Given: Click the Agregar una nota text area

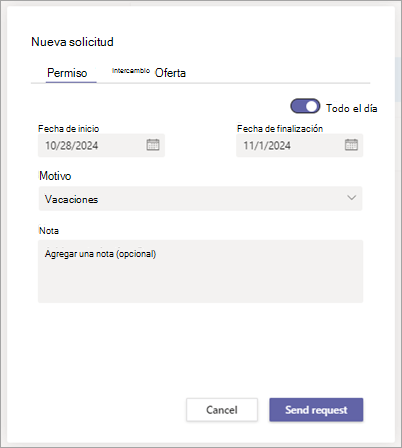Looking at the screenshot, I should (x=200, y=271).
